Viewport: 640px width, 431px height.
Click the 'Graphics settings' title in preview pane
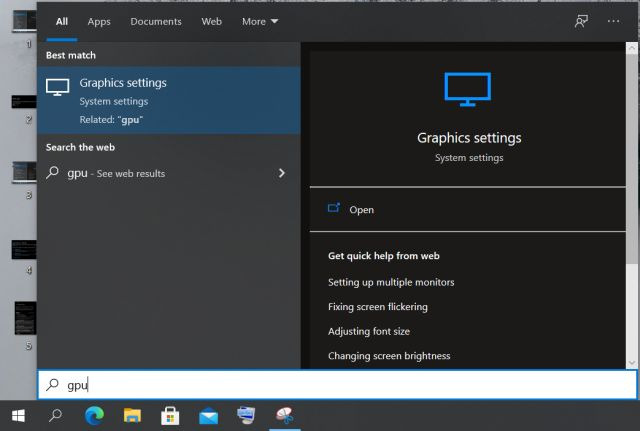pos(469,138)
